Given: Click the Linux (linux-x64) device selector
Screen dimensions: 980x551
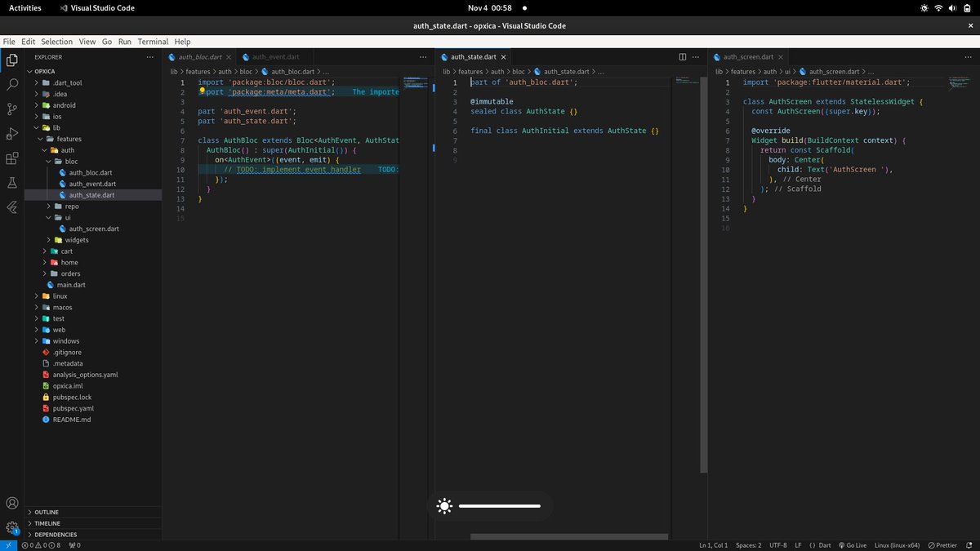Looking at the screenshot, I should pos(897,544).
